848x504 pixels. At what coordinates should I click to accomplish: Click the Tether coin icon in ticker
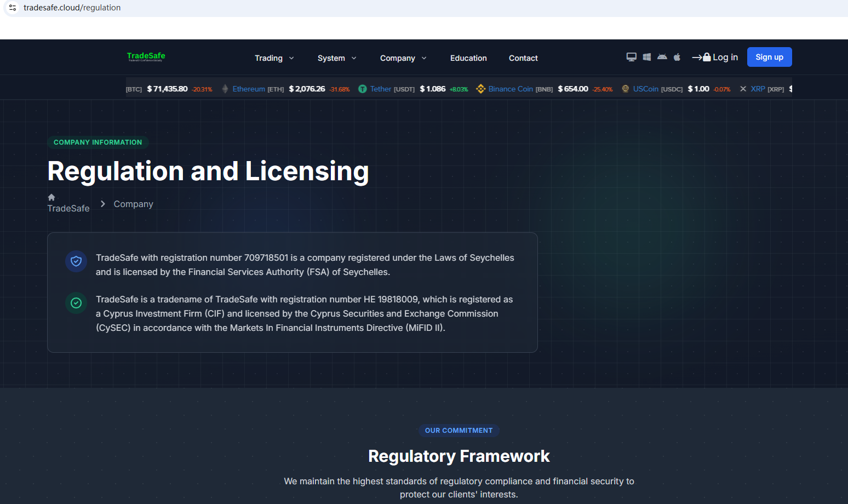pos(362,89)
